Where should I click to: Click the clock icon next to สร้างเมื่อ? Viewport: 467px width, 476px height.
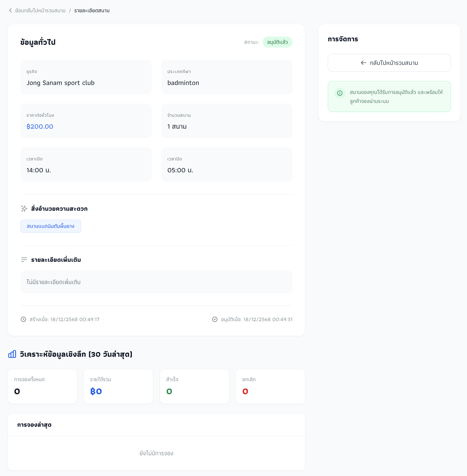[x=23, y=319]
